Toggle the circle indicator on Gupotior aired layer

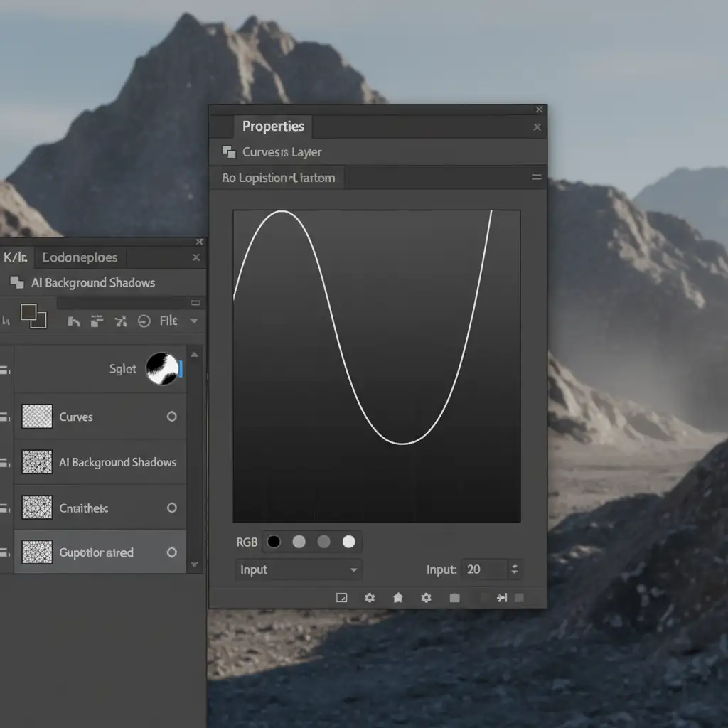tap(171, 552)
